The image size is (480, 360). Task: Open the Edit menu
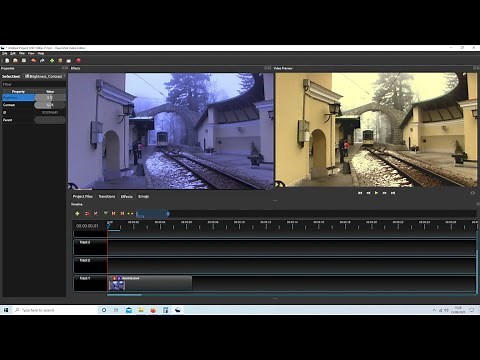point(13,53)
